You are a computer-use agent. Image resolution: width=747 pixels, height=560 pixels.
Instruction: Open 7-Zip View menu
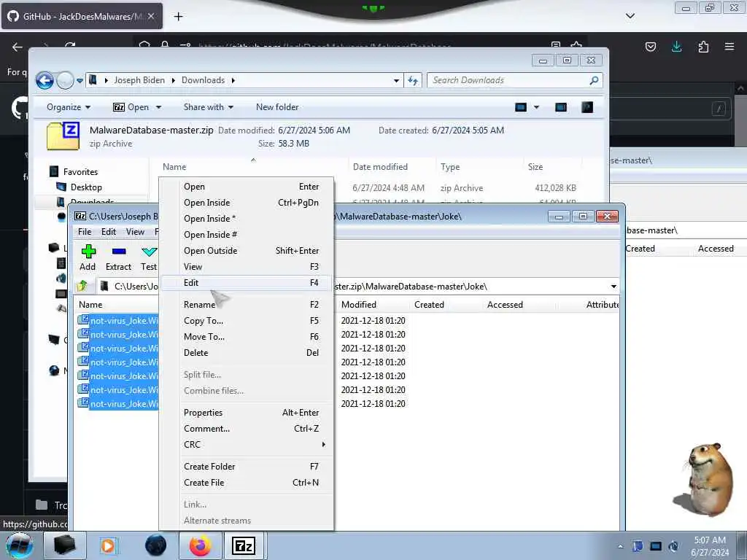(135, 231)
